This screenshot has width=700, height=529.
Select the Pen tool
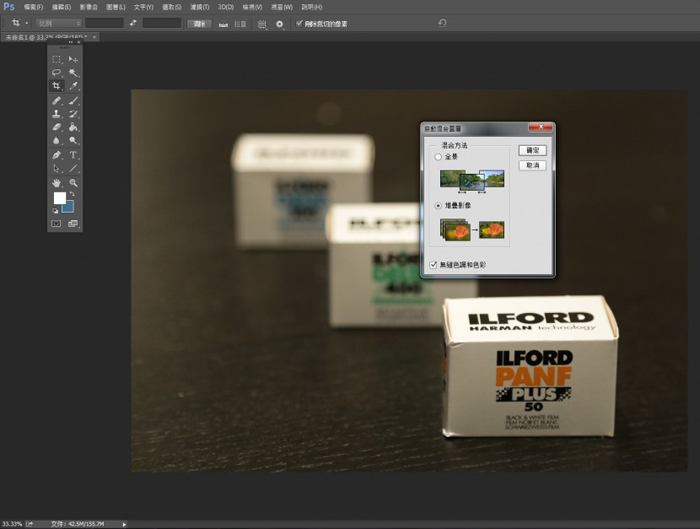click(56, 155)
